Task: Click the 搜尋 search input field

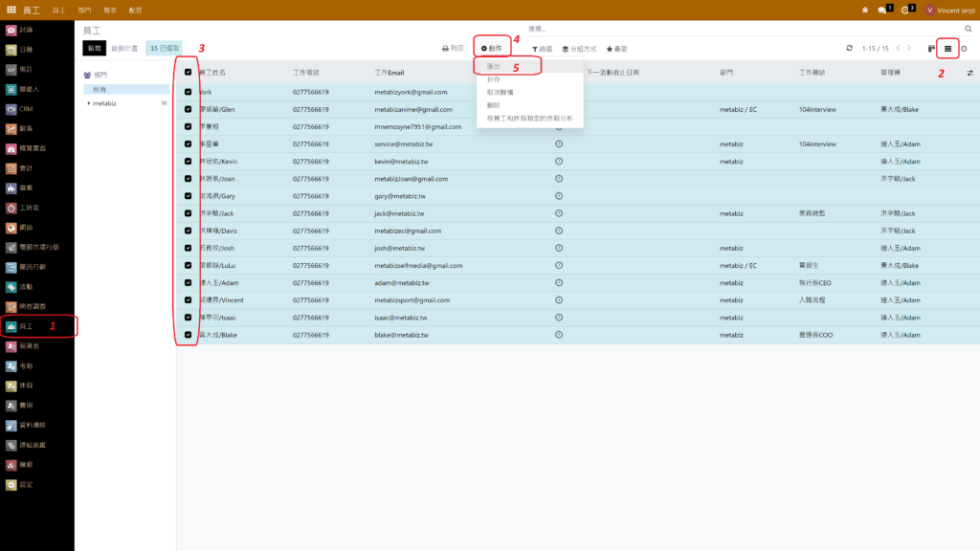Action: [718, 29]
